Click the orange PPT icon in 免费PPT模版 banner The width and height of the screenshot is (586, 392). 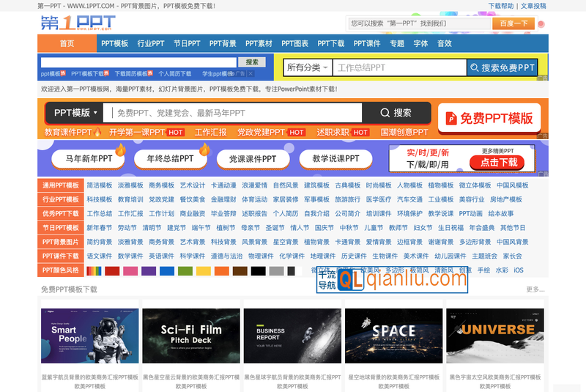[x=451, y=119]
